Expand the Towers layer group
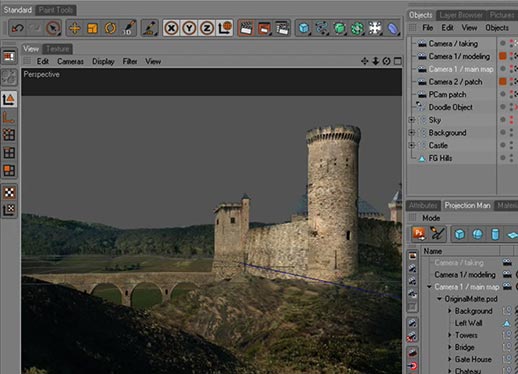The width and height of the screenshot is (518, 374). [450, 335]
